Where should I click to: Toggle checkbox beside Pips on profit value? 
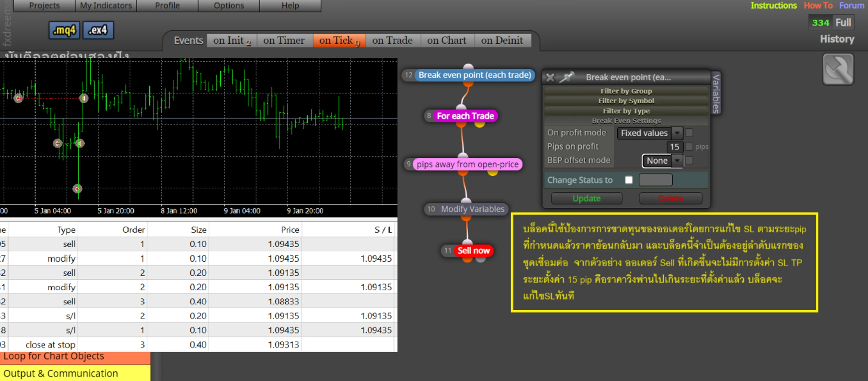(x=689, y=147)
